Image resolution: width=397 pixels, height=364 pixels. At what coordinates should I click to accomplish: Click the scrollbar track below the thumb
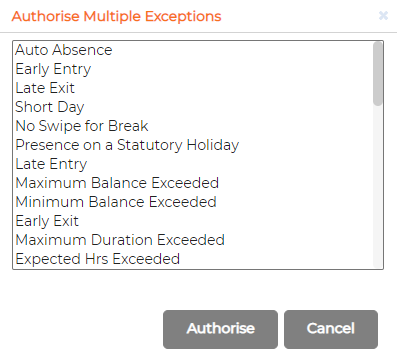click(x=378, y=187)
